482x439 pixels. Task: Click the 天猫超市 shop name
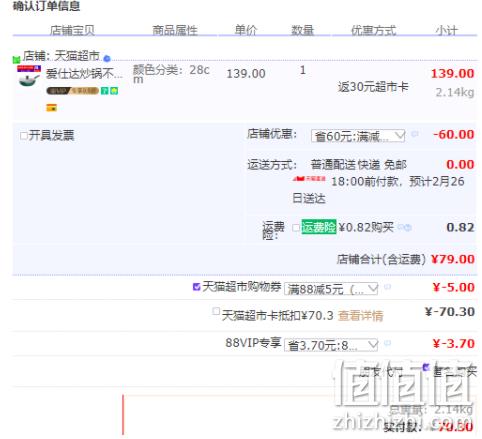click(x=77, y=56)
